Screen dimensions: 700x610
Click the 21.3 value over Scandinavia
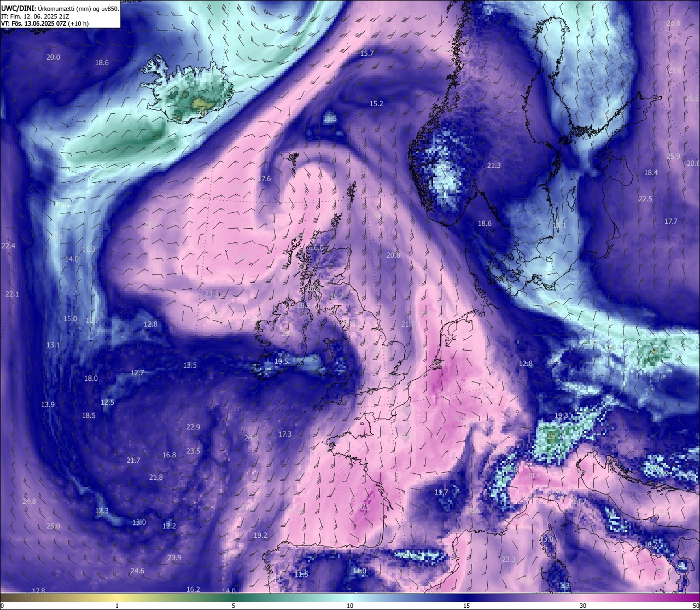(x=494, y=166)
